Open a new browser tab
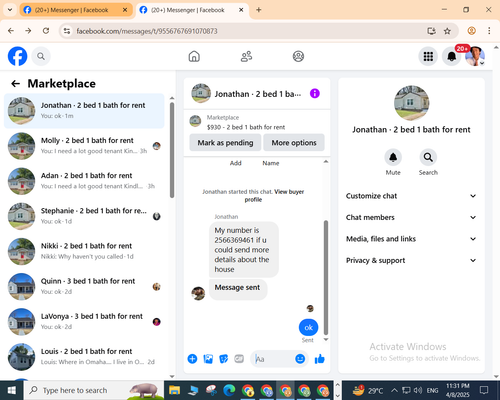This screenshot has height=400, width=500. point(259,10)
